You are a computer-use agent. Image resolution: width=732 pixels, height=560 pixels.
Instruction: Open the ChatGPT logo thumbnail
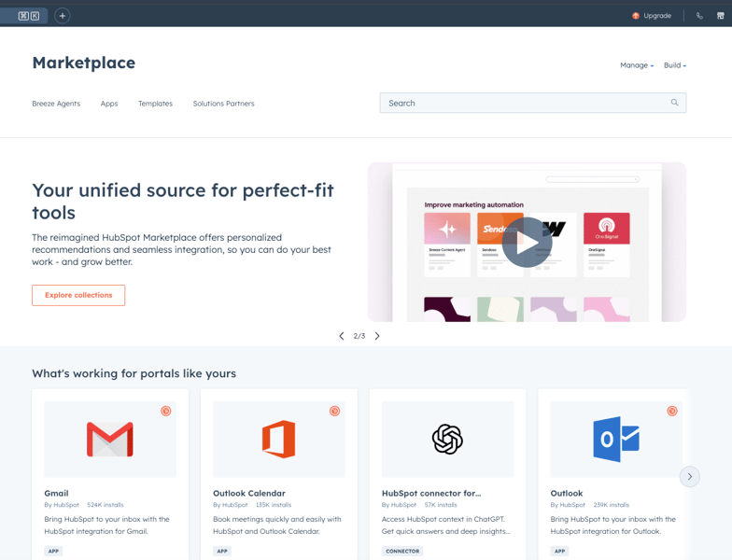click(x=448, y=439)
